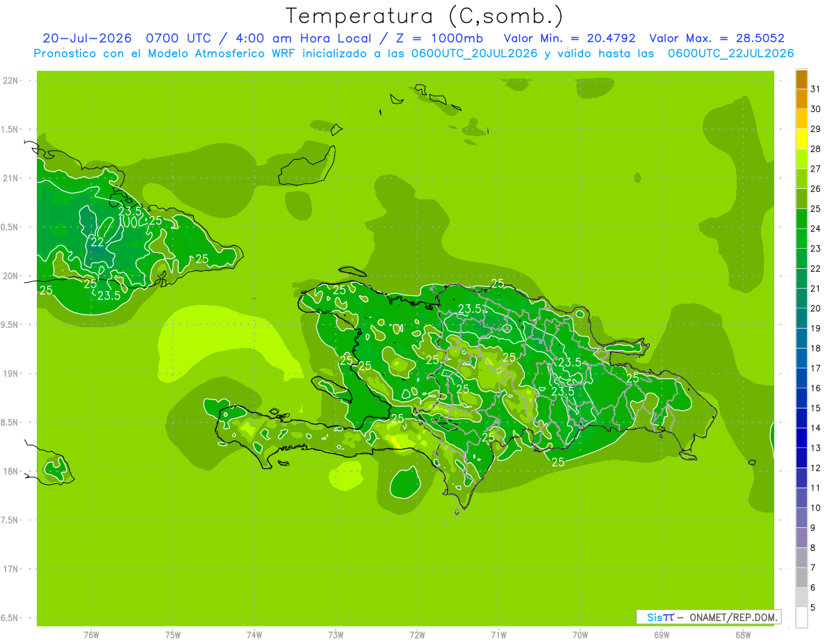Click the title "Temperatura (C,somb.)"
The image size is (834, 644).
[x=425, y=16]
